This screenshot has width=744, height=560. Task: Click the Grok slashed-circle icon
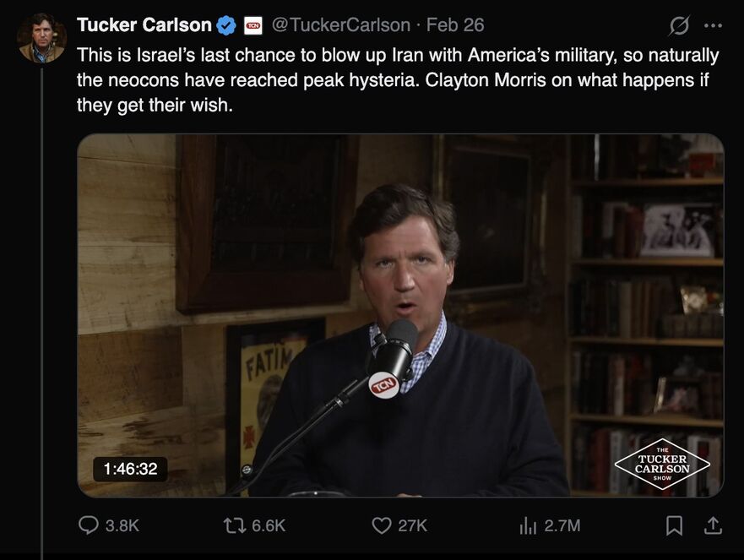678,25
